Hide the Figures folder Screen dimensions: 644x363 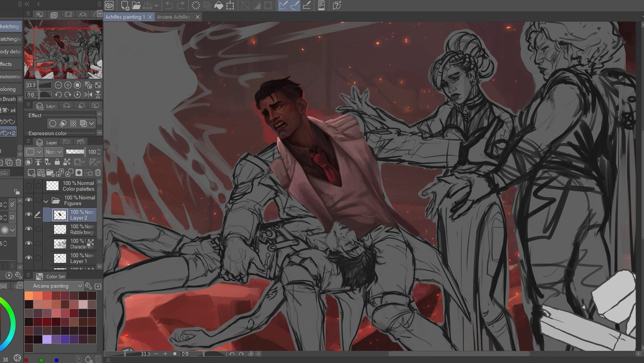(29, 200)
